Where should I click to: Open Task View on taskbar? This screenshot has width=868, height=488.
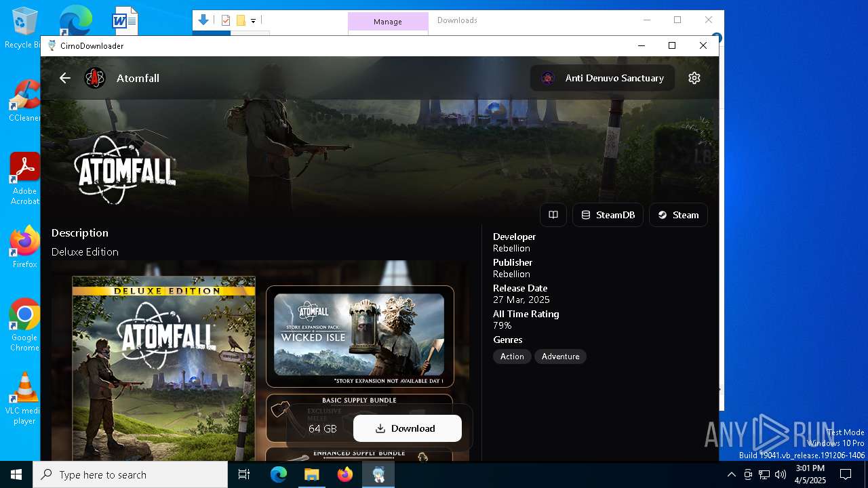(x=244, y=474)
